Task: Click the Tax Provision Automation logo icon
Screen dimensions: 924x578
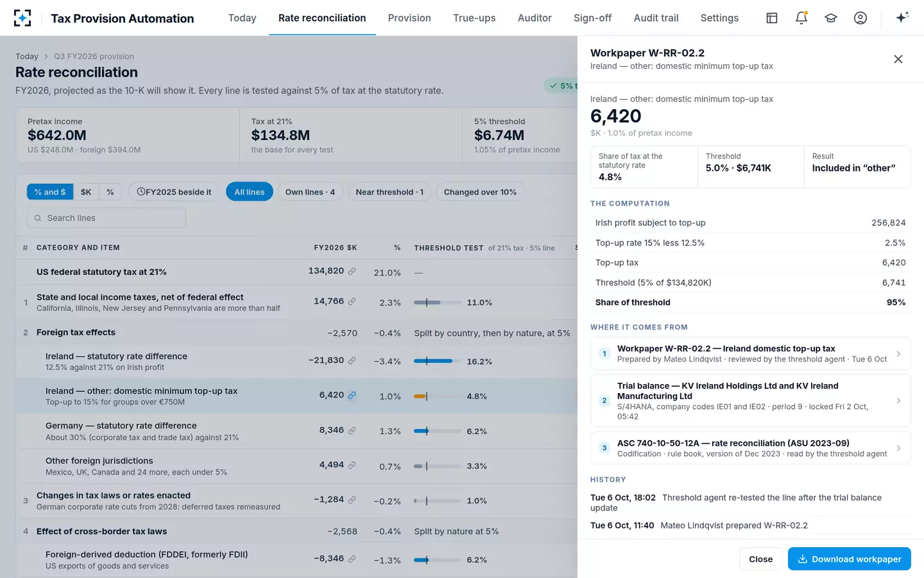Action: click(x=22, y=18)
